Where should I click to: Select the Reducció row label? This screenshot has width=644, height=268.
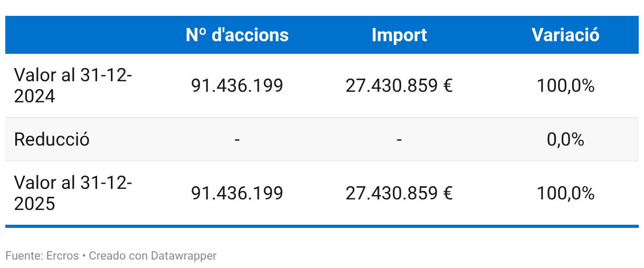(x=52, y=140)
